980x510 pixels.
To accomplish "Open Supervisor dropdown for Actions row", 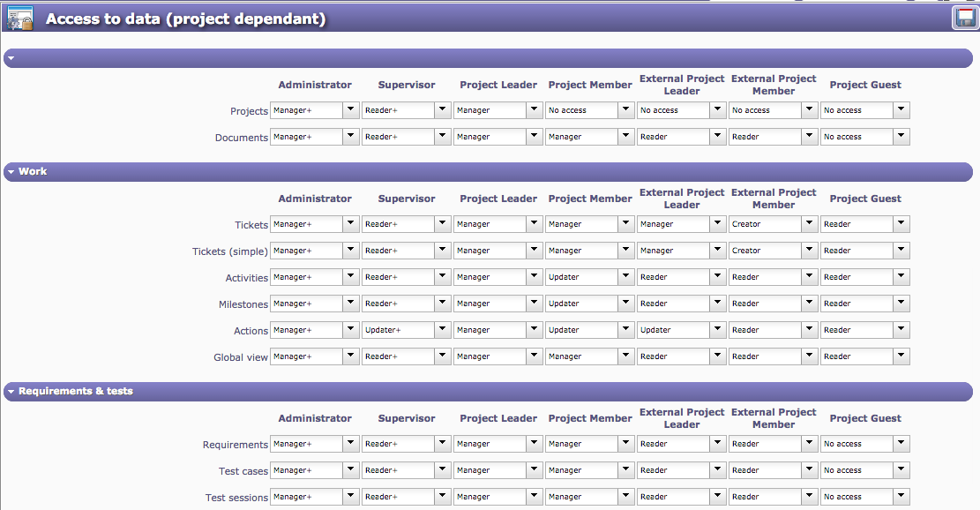I will [x=442, y=330].
